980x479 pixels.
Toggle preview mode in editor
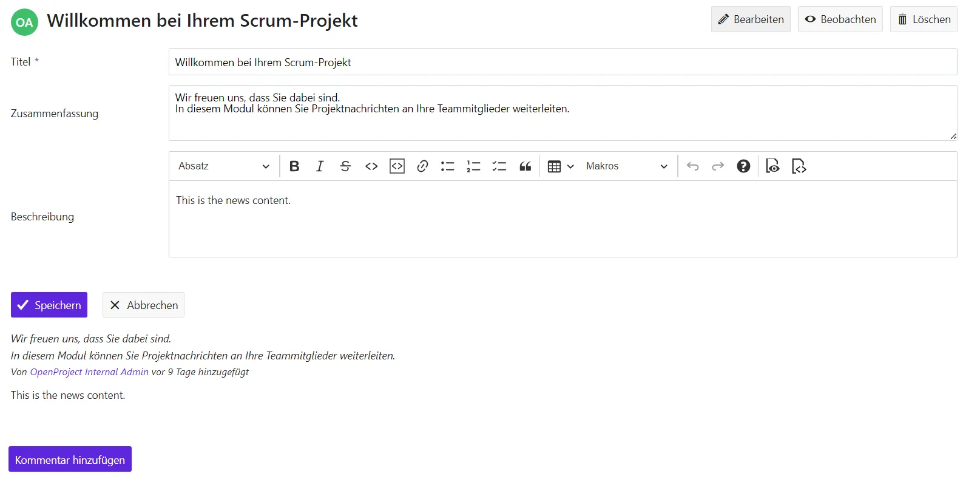pyautogui.click(x=772, y=166)
